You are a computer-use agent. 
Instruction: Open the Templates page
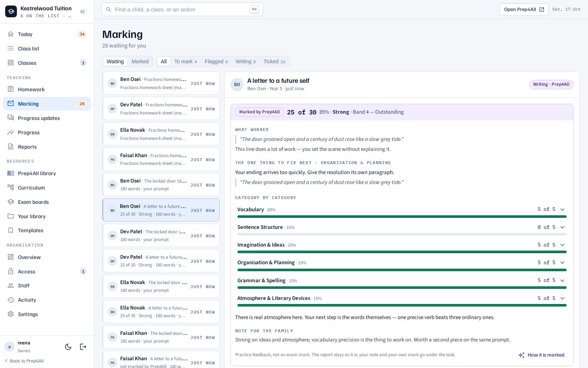click(47, 230)
